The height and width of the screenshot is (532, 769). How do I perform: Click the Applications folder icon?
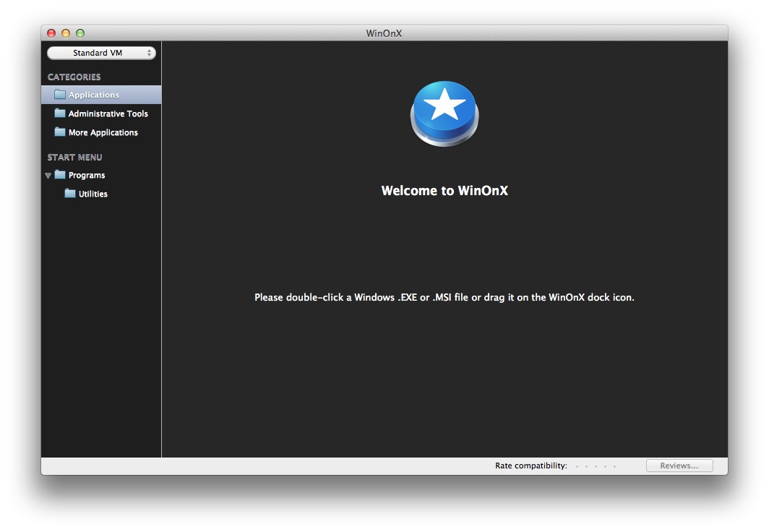60,95
